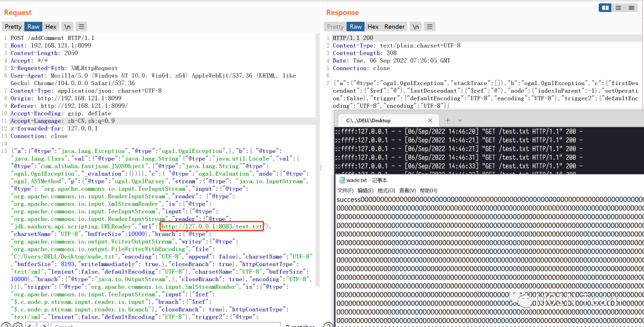Image resolution: width=644 pixels, height=327 pixels.
Task: Close the terminal tab C:\...\DELL\Desktop
Action: coord(431,121)
